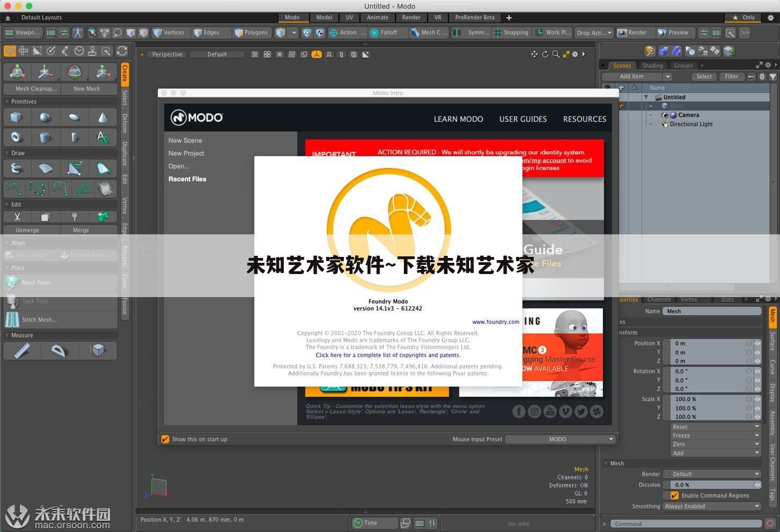The width and height of the screenshot is (780, 532).
Task: Open the Smoothing Always Enabled dropdown
Action: pos(712,506)
